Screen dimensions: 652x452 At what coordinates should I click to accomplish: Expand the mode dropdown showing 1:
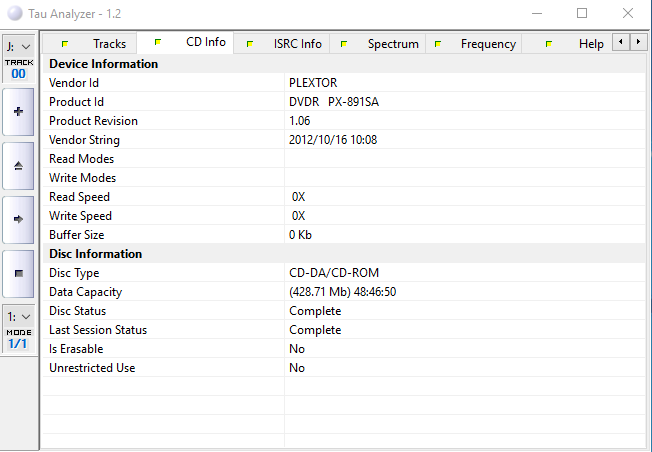click(x=18, y=316)
